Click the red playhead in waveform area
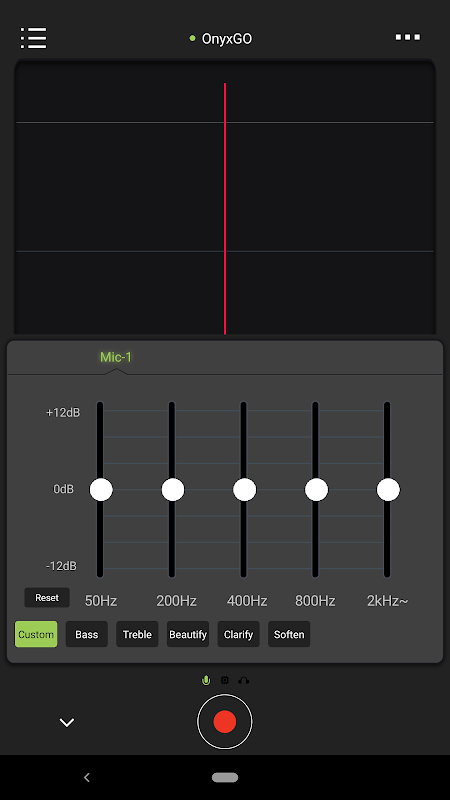 point(225,209)
